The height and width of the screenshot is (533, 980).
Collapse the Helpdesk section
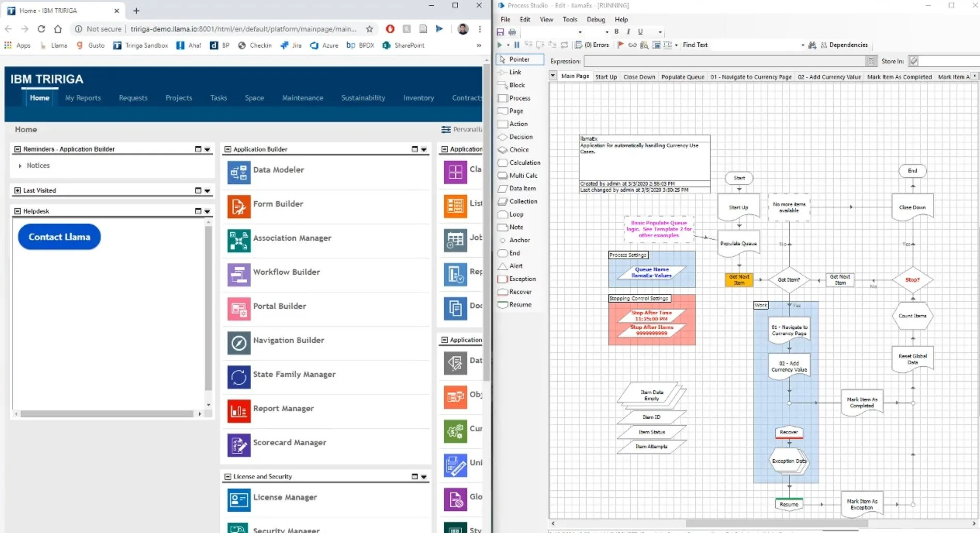click(18, 211)
